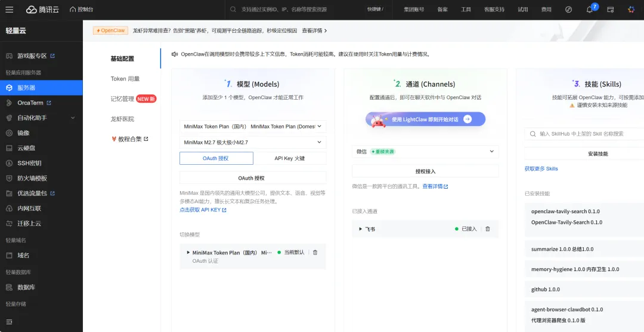Image resolution: width=644 pixels, height=332 pixels.
Task: Open 费用 in the top menu
Action: 546,10
